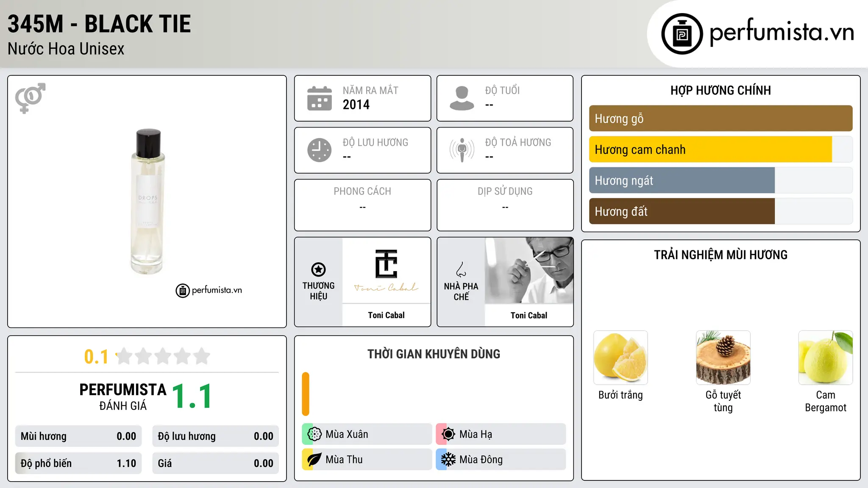Click the 'THƯƠNG HIỆU' label

[318, 291]
